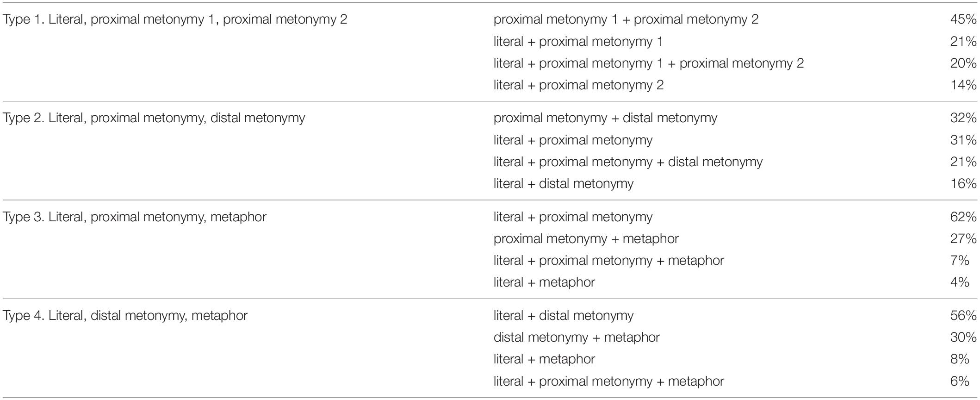Screen dimensions: 980x400
Task: Select 'distal metonymy + metaphor' entry
Action: click(577, 337)
